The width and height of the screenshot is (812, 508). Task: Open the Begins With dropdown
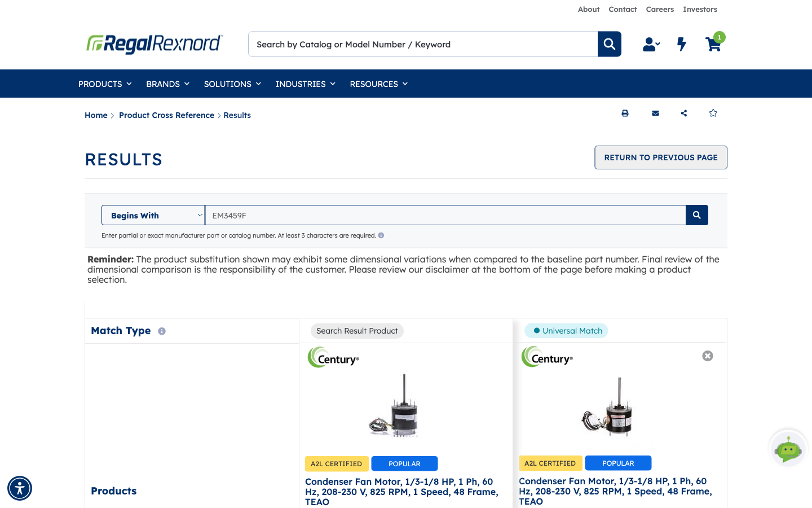[153, 215]
